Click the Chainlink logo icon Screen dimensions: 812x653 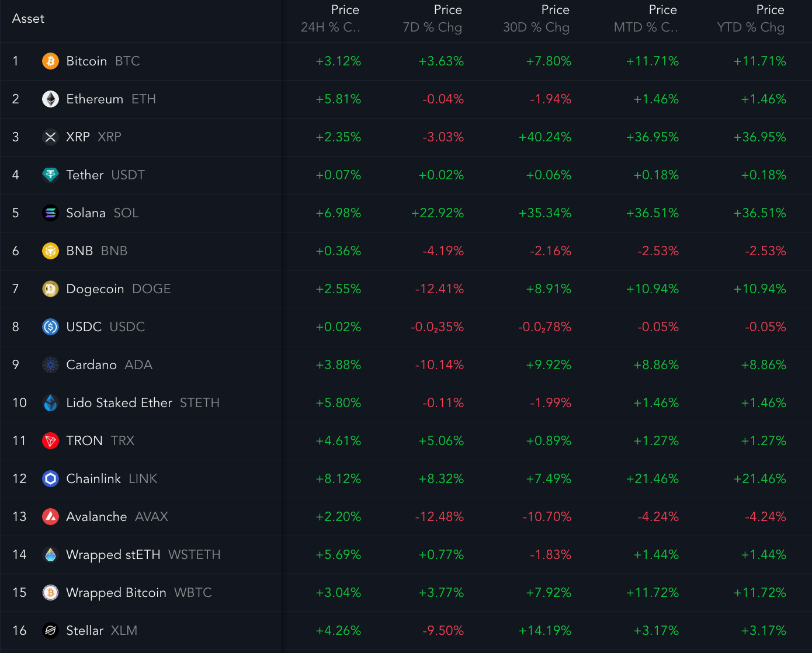click(x=51, y=479)
